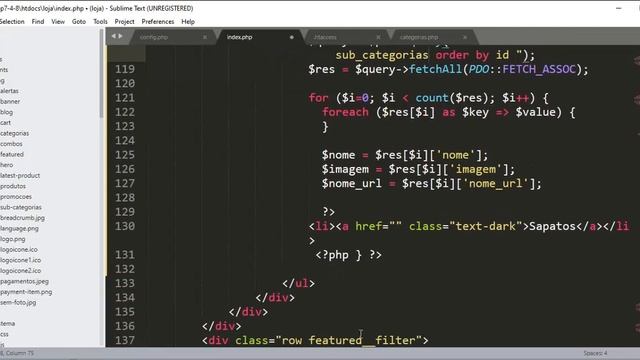640x360 pixels.
Task: Go to the next tab with right arrow
Action: tap(120, 36)
